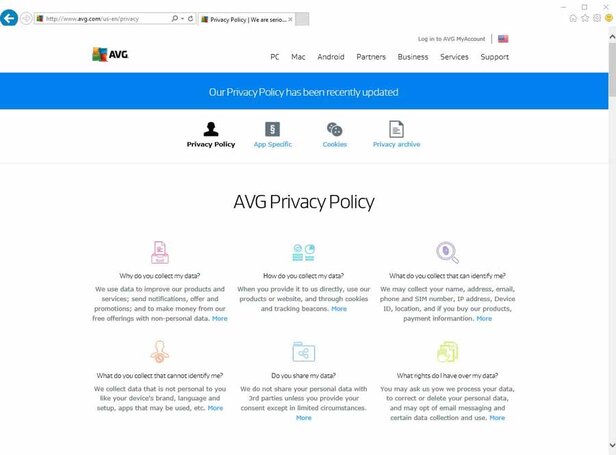616x455 pixels.
Task: Select the Privacy Policy person icon
Action: (211, 129)
